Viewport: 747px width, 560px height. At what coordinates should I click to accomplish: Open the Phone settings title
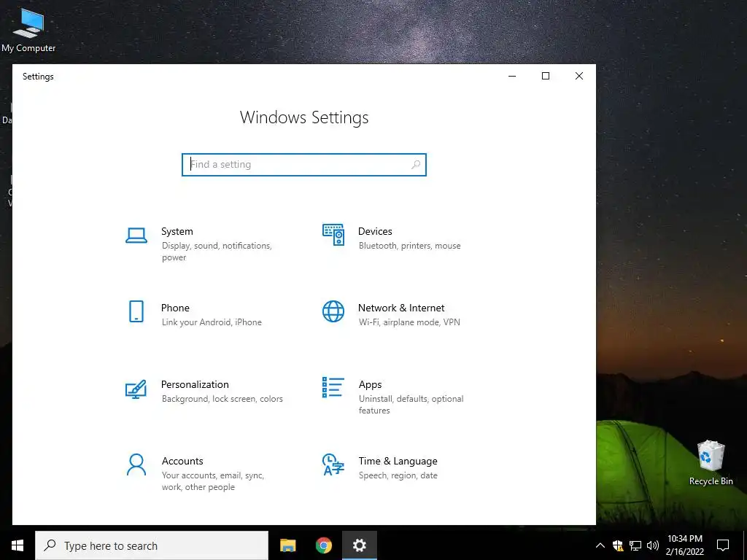pyautogui.click(x=175, y=308)
